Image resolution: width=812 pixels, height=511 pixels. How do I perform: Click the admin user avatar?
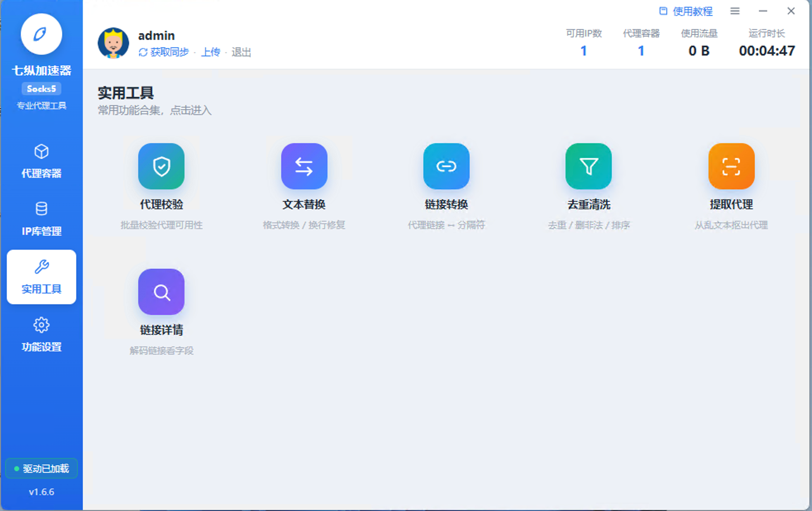[113, 43]
